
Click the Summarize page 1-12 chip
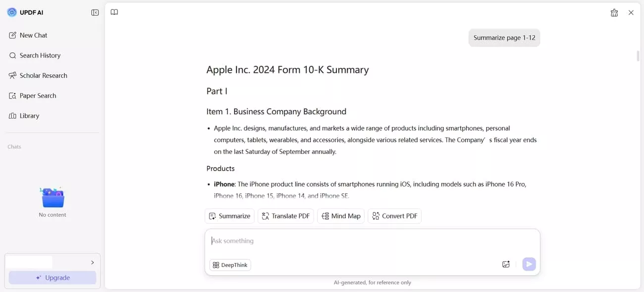point(504,38)
